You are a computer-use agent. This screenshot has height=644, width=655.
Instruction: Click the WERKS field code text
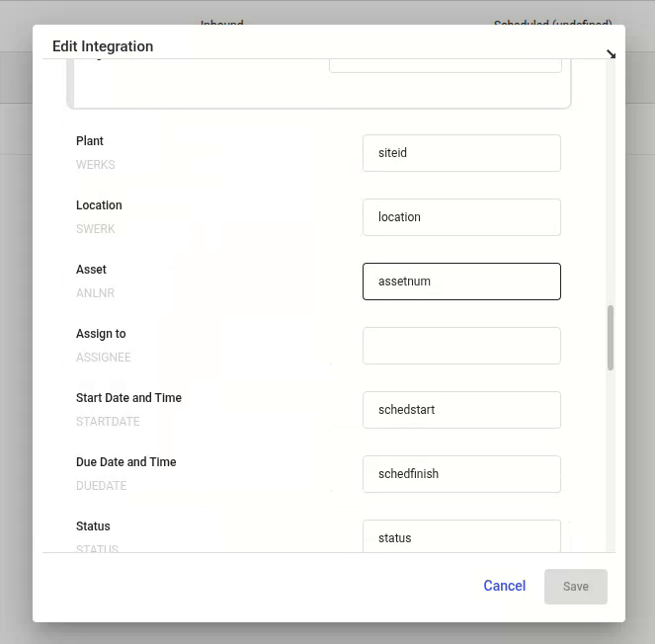pos(95,165)
